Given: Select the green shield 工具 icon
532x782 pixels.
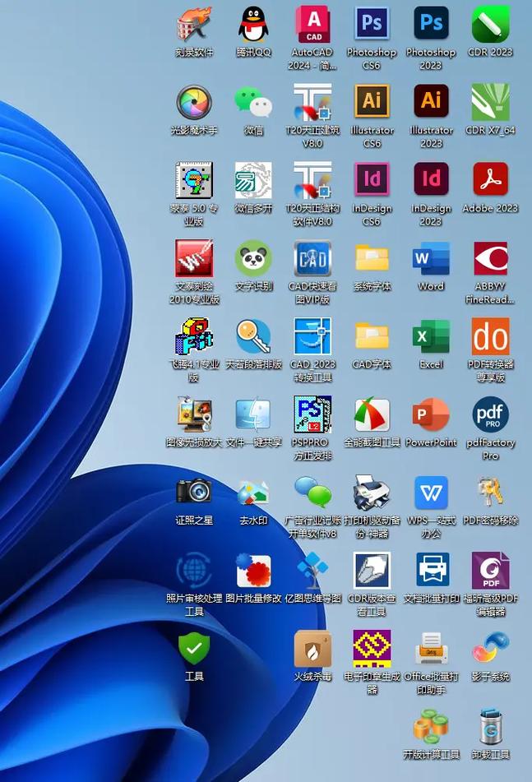Looking at the screenshot, I should pyautogui.click(x=194, y=650).
